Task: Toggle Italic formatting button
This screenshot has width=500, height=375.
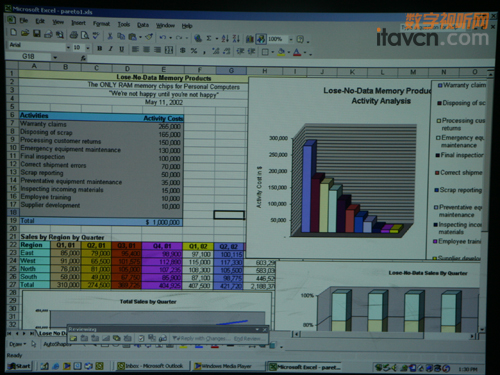Action: click(x=110, y=49)
